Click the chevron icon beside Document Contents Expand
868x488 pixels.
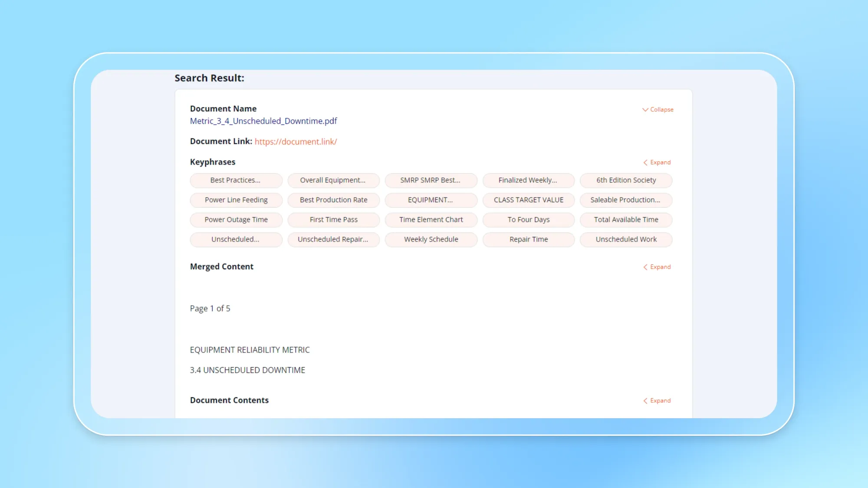click(646, 401)
